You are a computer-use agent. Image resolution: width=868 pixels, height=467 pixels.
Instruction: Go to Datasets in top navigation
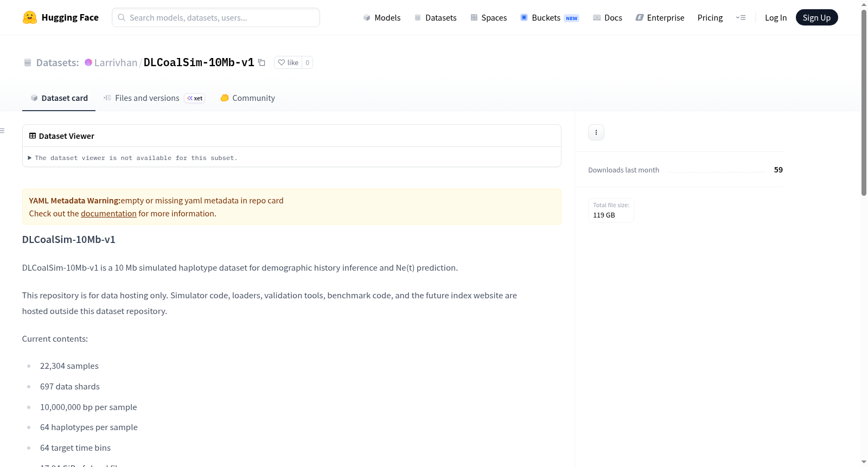[435, 17]
